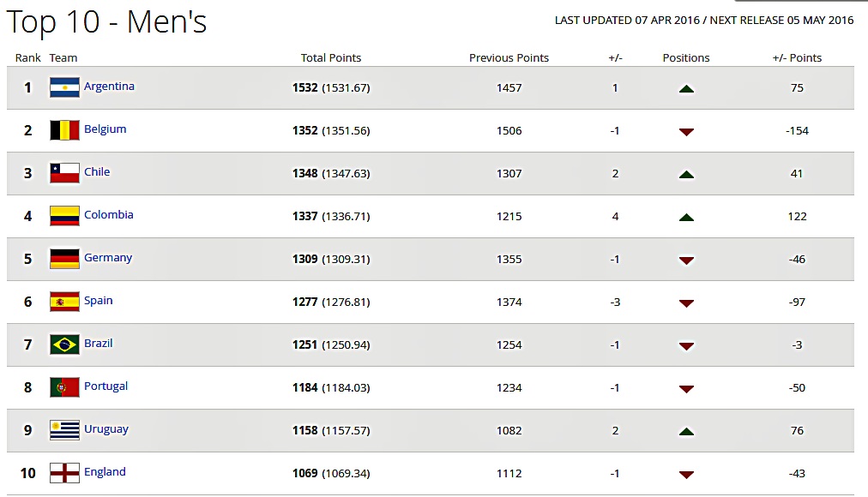Click the Uruguay flag icon

[x=65, y=430]
